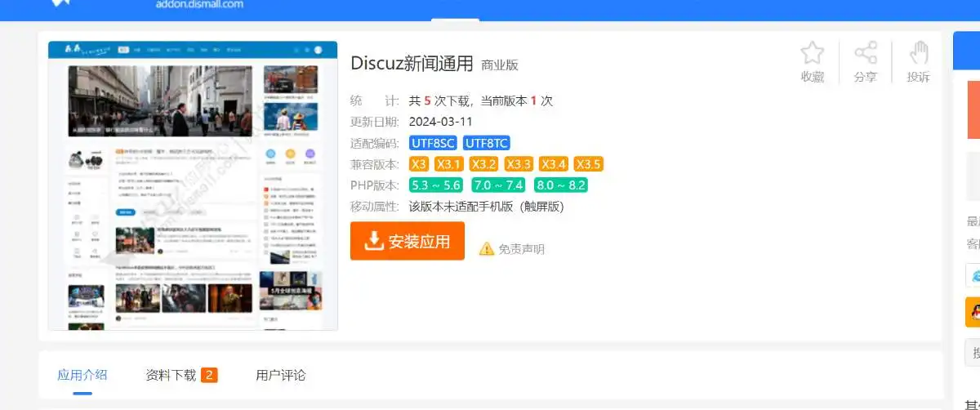Switch to the 用户评论 tab

click(281, 376)
